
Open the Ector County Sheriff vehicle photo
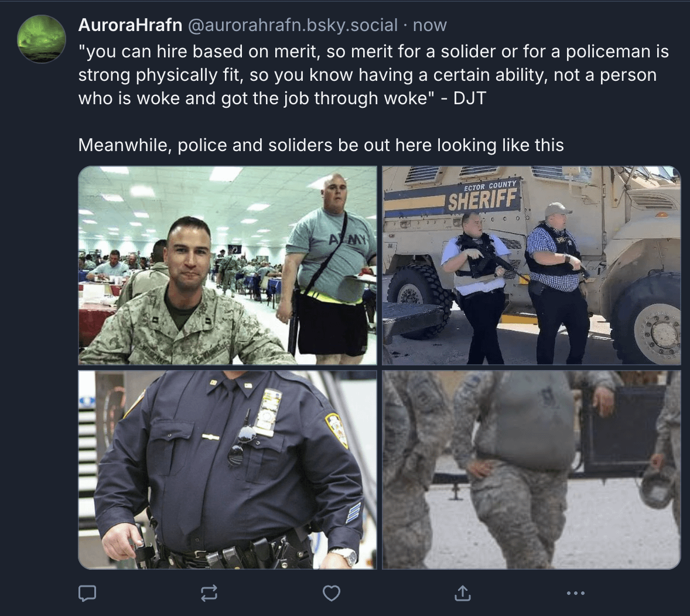(531, 265)
